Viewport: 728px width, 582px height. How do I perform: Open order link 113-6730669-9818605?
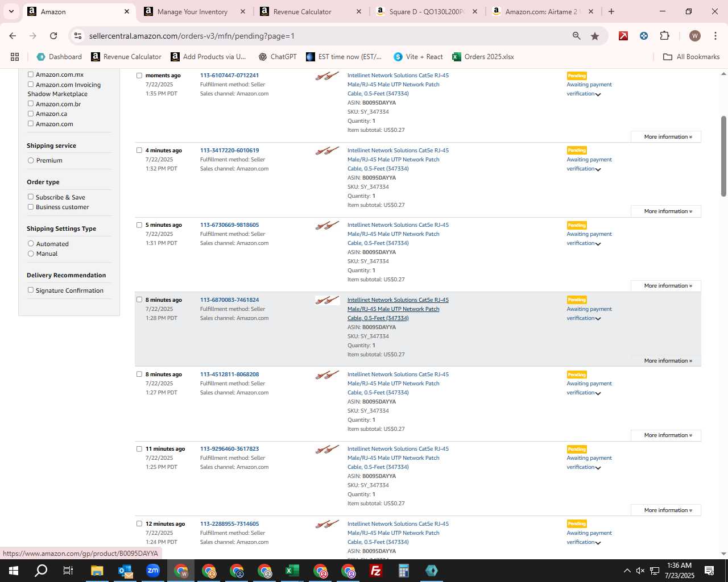[229, 225]
